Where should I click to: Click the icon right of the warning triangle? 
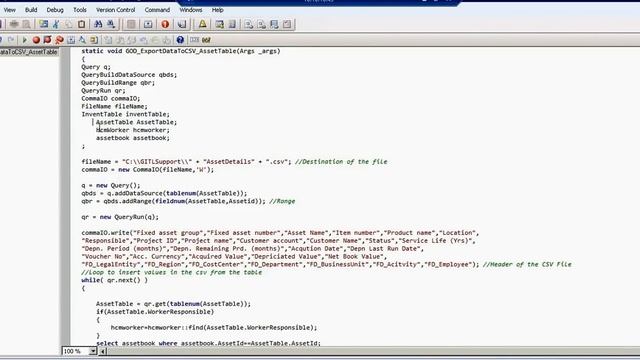point(219,24)
